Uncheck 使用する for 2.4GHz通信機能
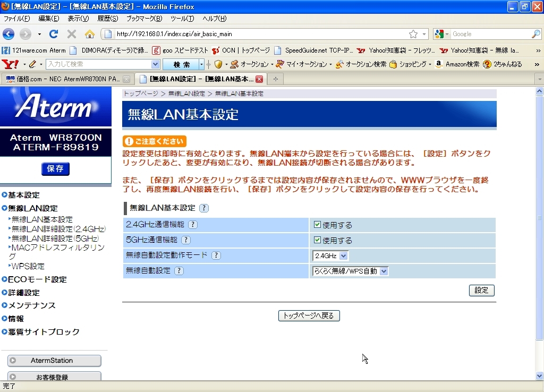544x392 pixels. pos(318,225)
